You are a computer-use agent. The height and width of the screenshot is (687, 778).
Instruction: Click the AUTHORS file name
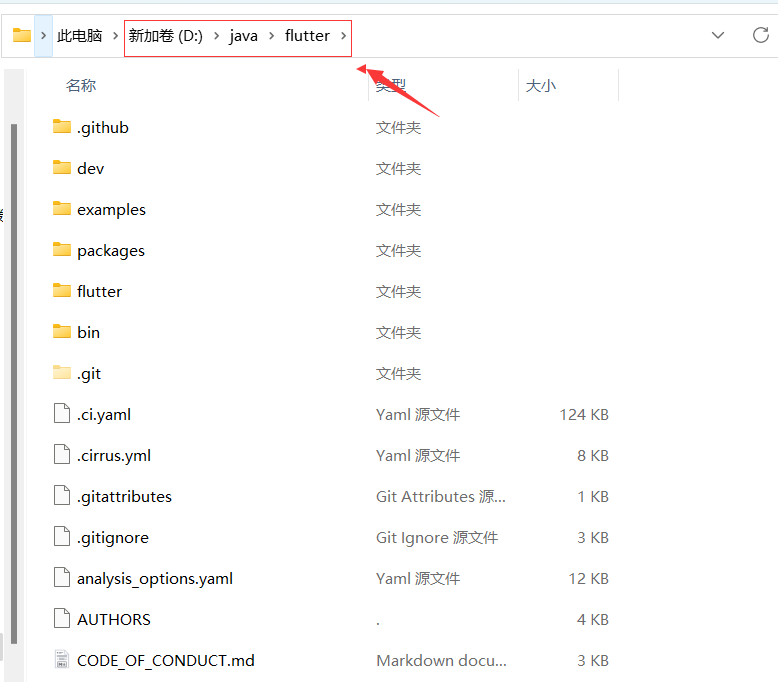(x=114, y=620)
